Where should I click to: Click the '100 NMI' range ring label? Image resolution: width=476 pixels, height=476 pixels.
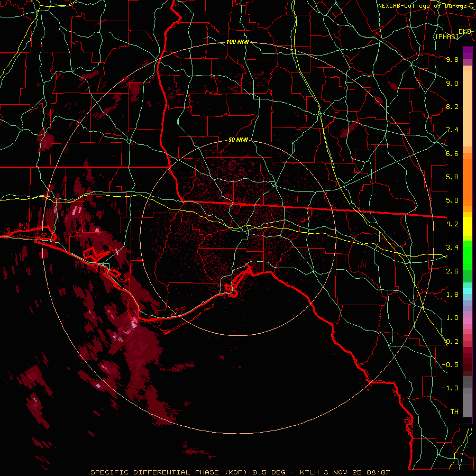click(x=237, y=42)
